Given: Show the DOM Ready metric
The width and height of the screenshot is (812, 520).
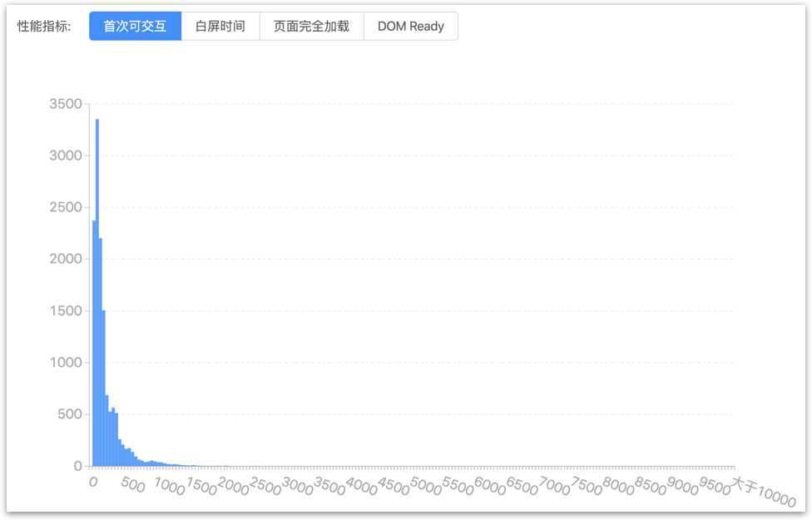Looking at the screenshot, I should [x=410, y=26].
